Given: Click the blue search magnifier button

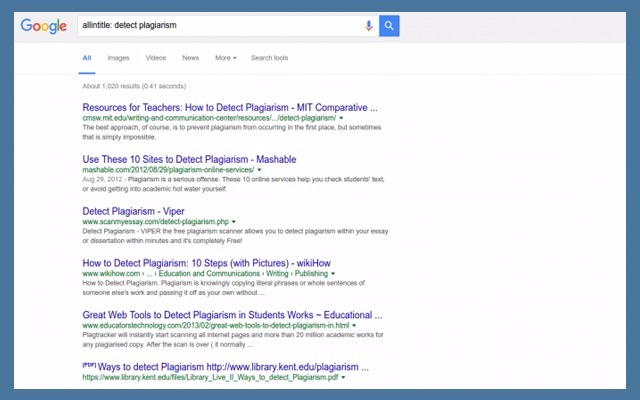Looking at the screenshot, I should (x=389, y=26).
